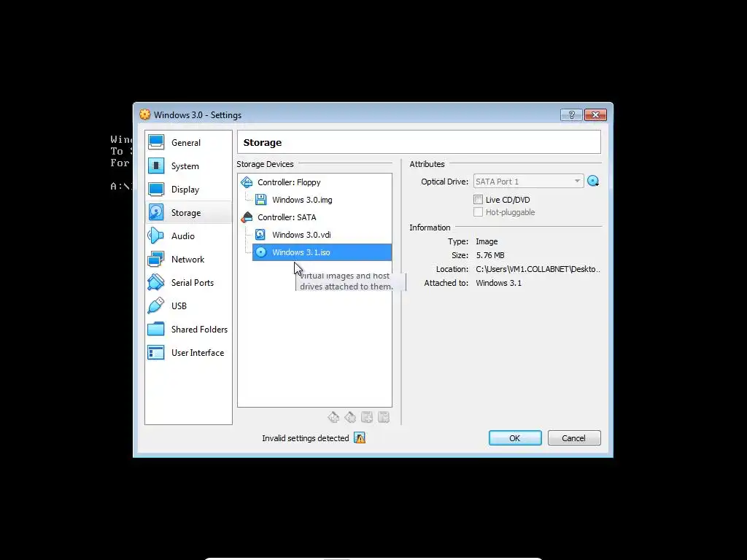
Task: Click the Attached to Windows 3.1 value
Action: click(499, 283)
